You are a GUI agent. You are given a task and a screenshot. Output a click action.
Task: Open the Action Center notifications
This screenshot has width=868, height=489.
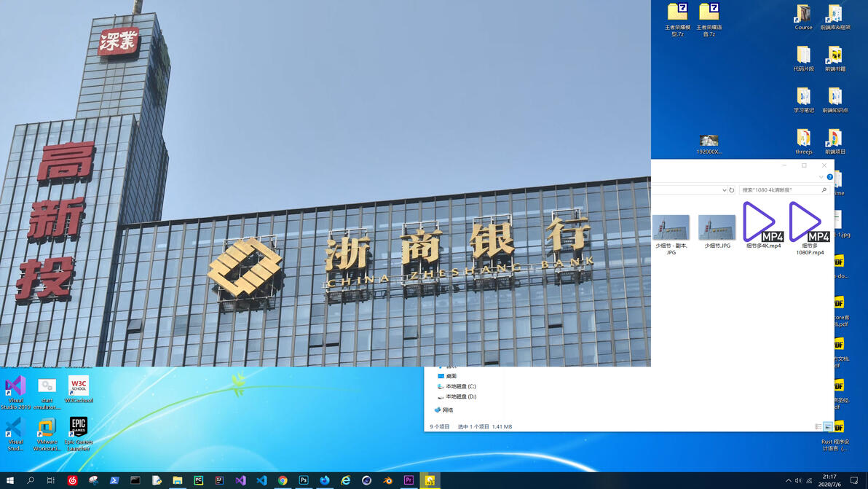pos(854,481)
